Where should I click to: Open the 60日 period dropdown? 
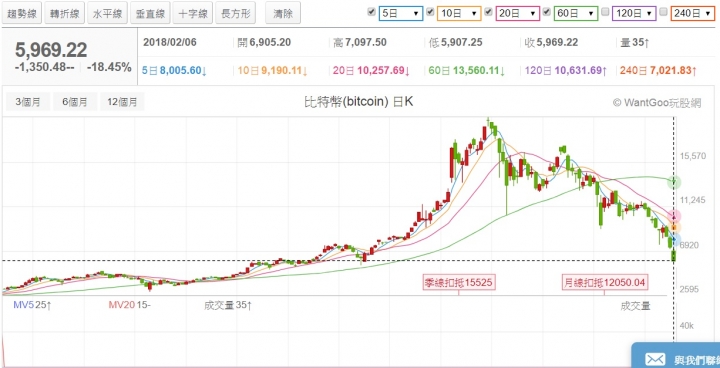tap(576, 14)
